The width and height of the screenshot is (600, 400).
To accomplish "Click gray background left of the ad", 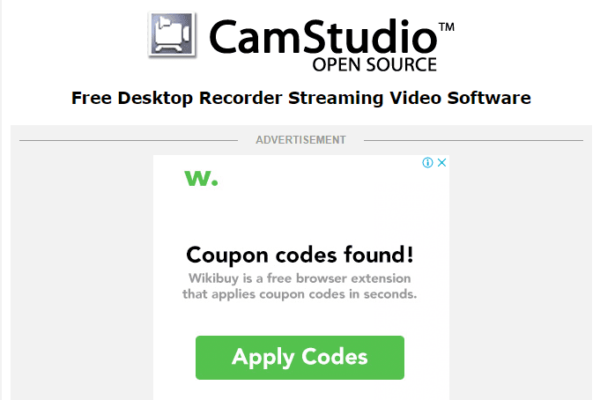I will pyautogui.click(x=82, y=268).
